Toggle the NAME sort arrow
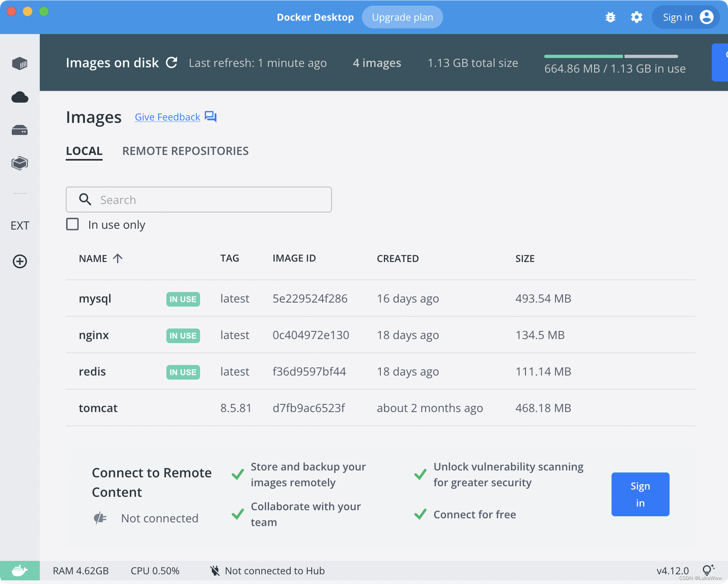The image size is (728, 584). point(118,258)
